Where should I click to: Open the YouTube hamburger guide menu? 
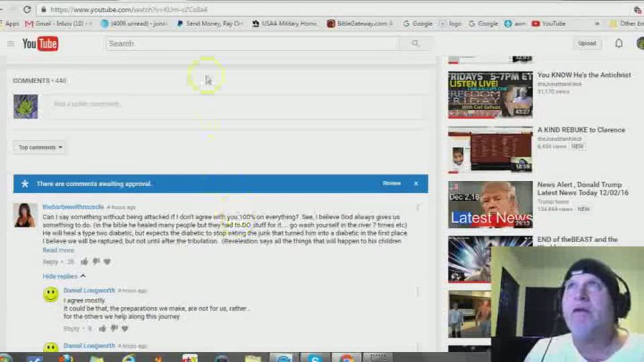coord(11,44)
